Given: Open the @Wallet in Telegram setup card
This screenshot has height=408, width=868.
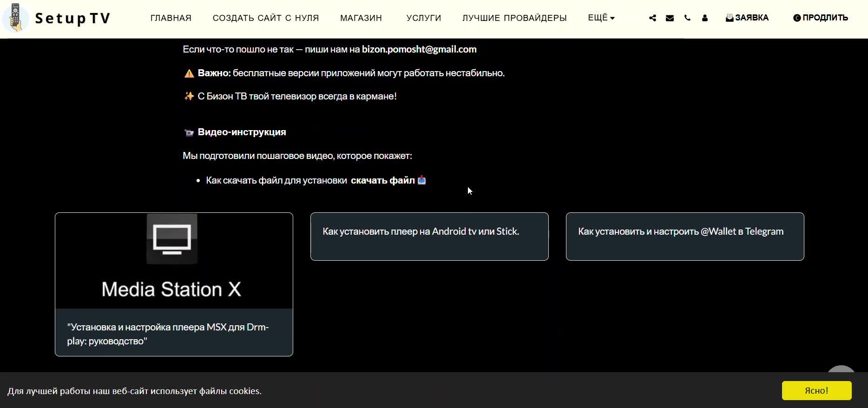Looking at the screenshot, I should (685, 237).
